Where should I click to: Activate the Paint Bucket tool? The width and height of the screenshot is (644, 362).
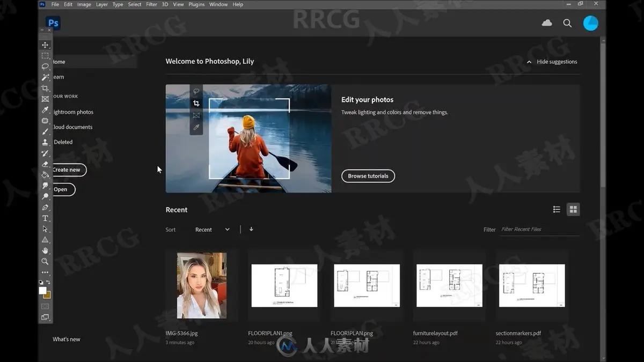click(x=45, y=175)
